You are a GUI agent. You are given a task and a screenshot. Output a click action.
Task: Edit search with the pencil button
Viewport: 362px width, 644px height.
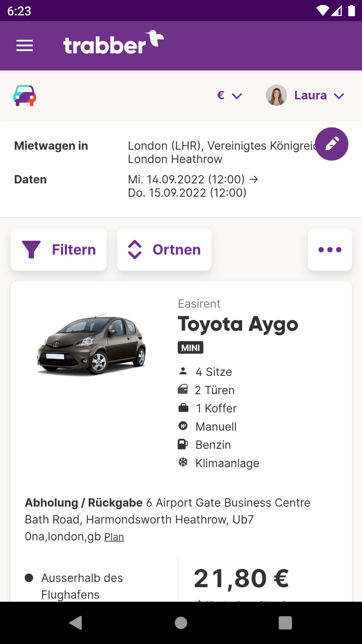[332, 144]
